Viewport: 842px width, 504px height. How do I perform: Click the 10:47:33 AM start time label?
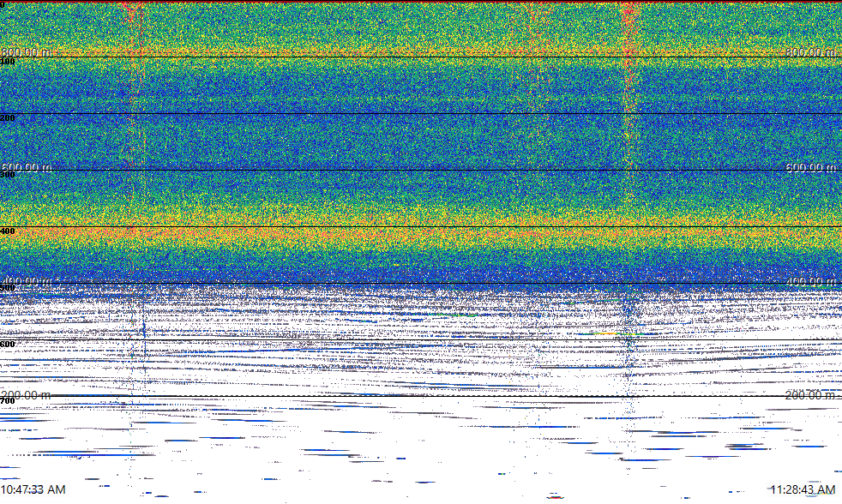point(33,489)
